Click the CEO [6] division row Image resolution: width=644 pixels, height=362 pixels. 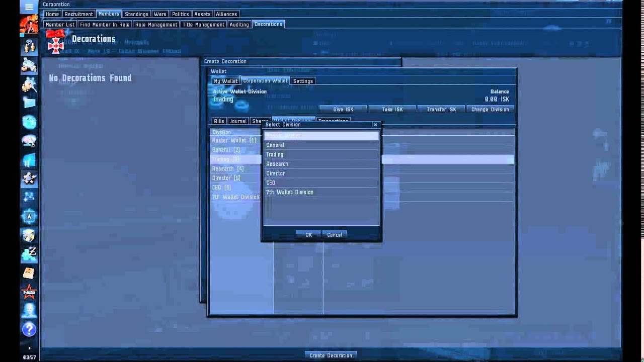coord(236,188)
